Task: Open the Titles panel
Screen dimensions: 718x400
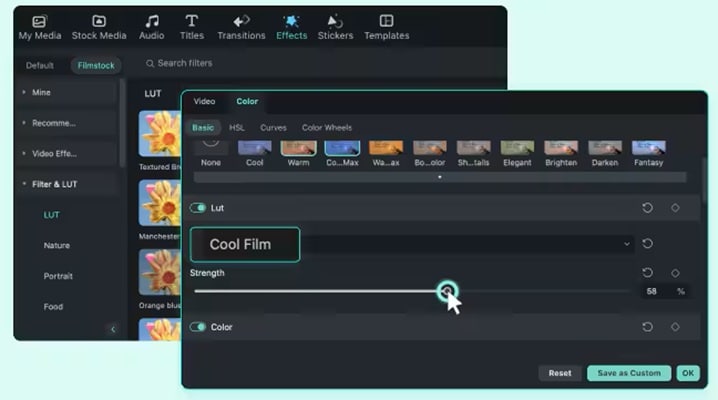Action: tap(191, 27)
